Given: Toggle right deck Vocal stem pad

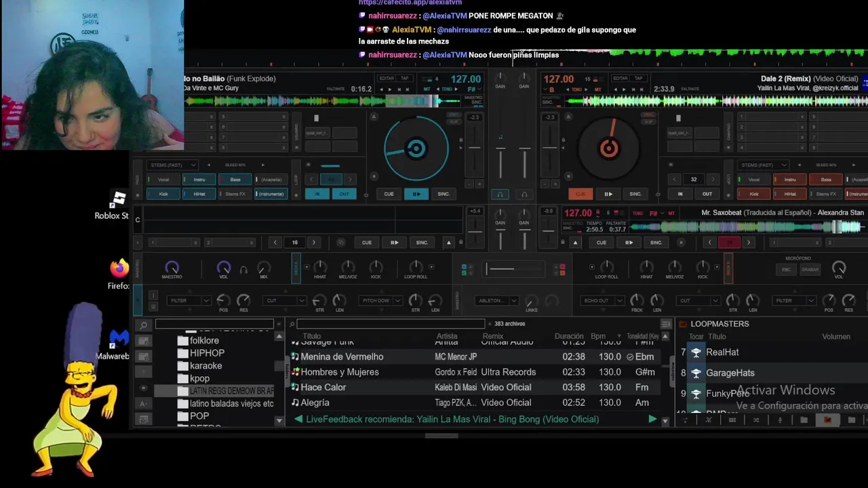Looking at the screenshot, I should click(x=754, y=180).
